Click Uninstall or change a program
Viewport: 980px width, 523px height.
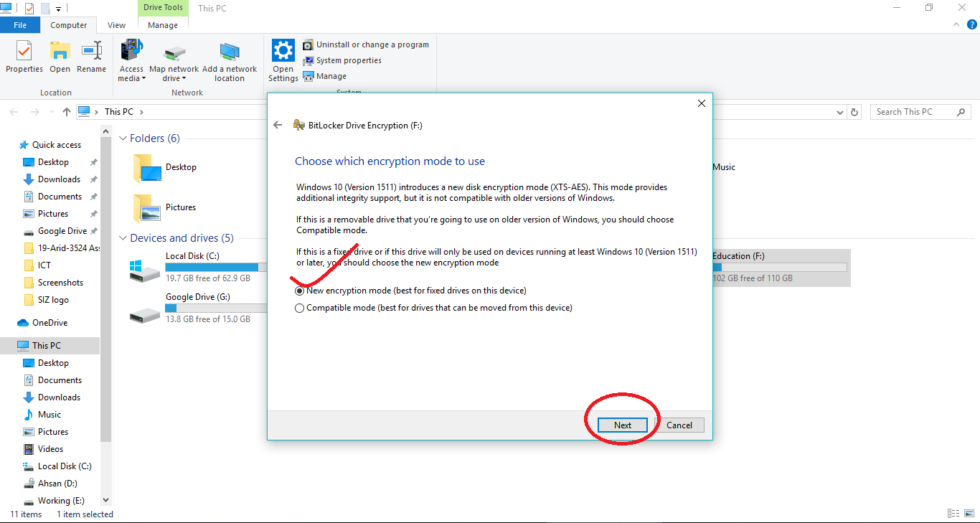[x=366, y=44]
